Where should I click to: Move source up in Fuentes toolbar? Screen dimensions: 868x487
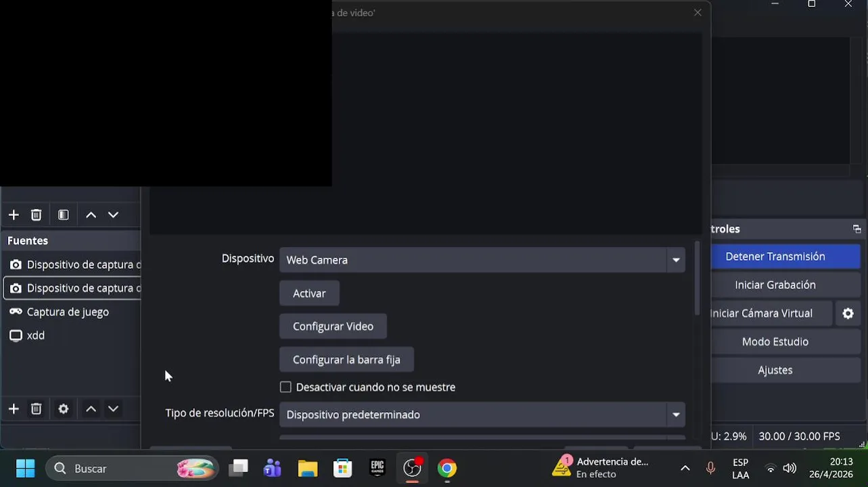coord(91,409)
